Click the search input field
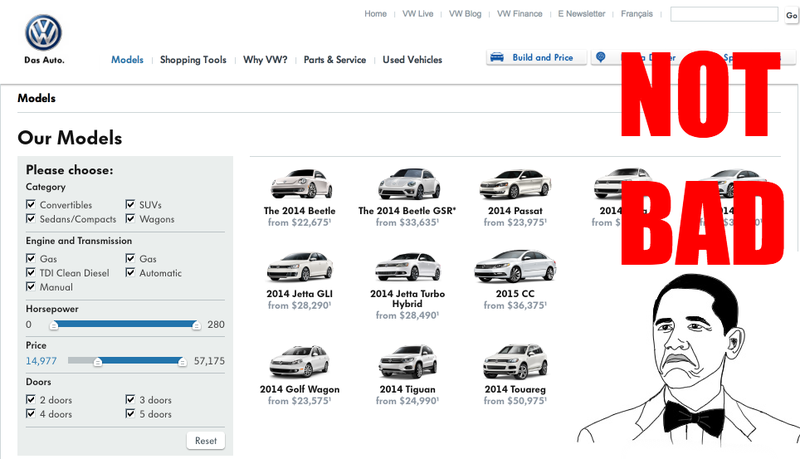The image size is (800, 459). (724, 14)
